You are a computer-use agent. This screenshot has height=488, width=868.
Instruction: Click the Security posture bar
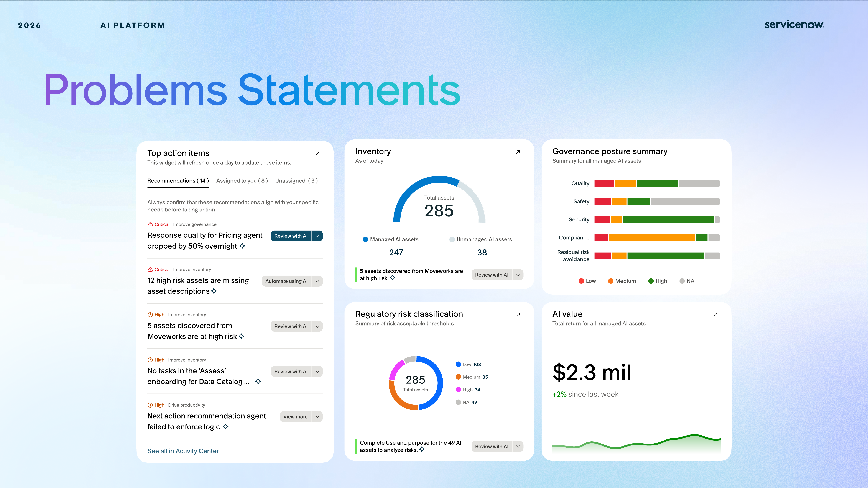tap(657, 219)
